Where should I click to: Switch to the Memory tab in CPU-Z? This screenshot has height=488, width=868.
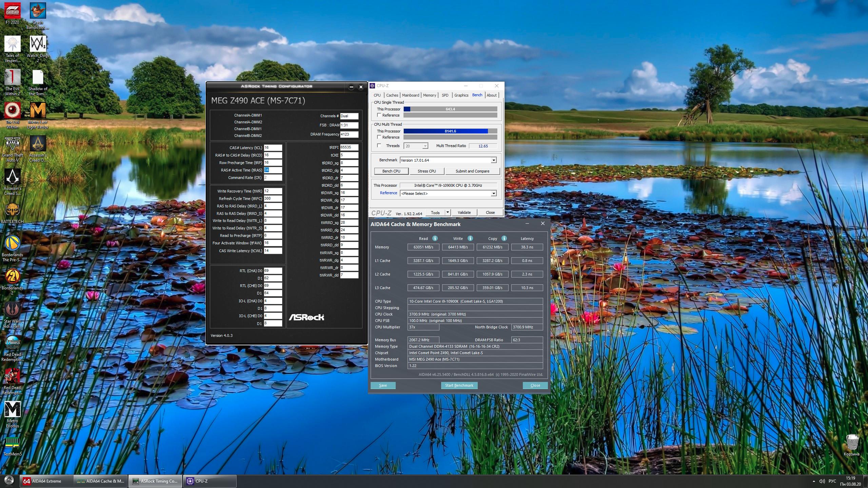(429, 95)
